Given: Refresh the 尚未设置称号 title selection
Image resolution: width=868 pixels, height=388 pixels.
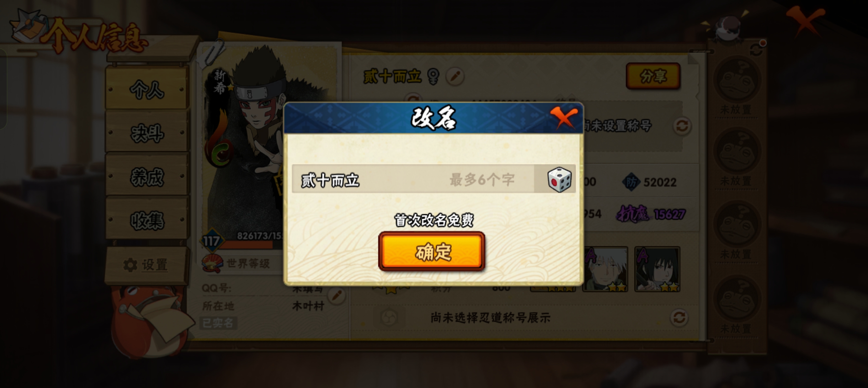Looking at the screenshot, I should click(682, 126).
